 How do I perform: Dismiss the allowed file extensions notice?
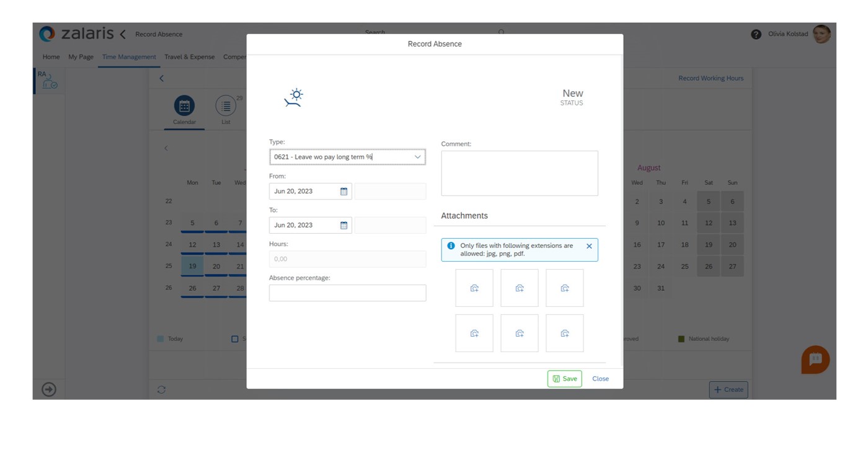[589, 246]
